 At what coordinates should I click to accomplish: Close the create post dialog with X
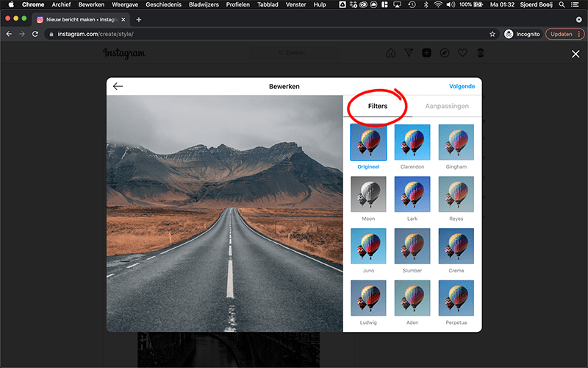coord(576,54)
